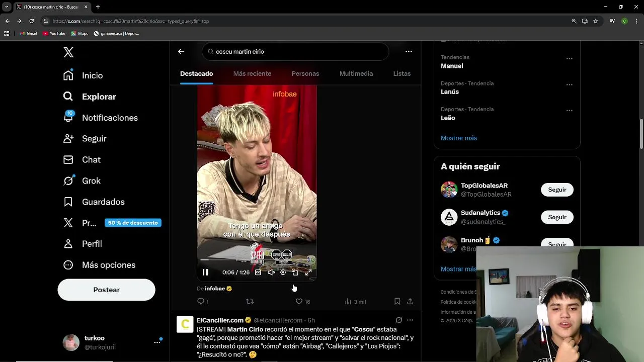The height and width of the screenshot is (362, 644).
Task: Open Chat messages
Action: click(82, 160)
